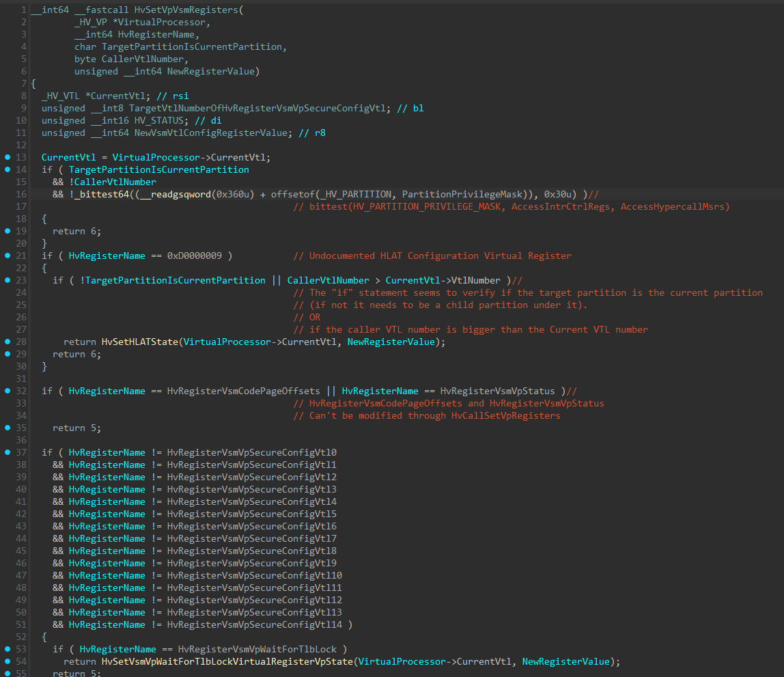The height and width of the screenshot is (677, 784).
Task: Toggle the breakpoint dot on line 32
Action: pos(8,391)
